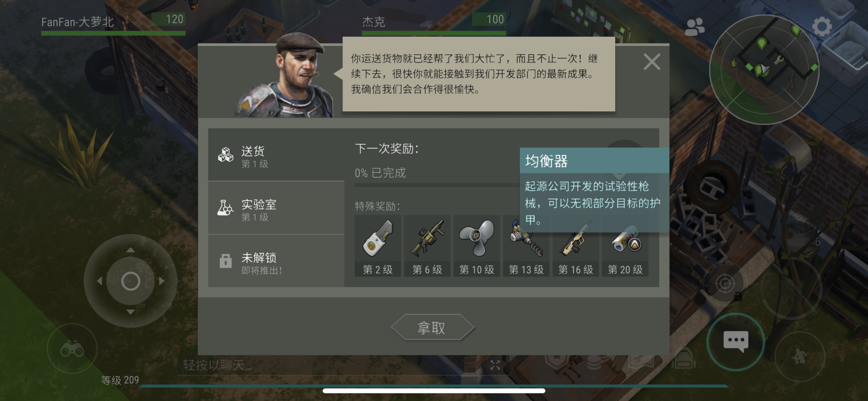Select the locked 未解锁 tab

coord(276,261)
